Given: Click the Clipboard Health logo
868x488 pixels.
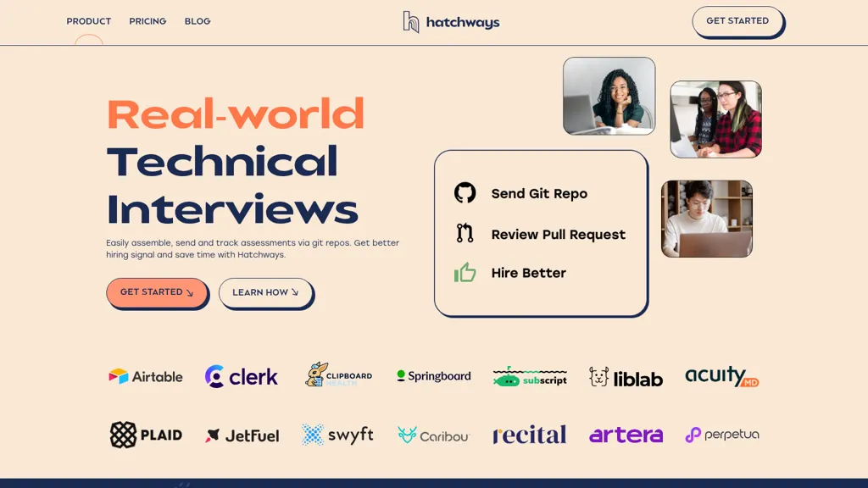Looking at the screenshot, I should pyautogui.click(x=338, y=374).
